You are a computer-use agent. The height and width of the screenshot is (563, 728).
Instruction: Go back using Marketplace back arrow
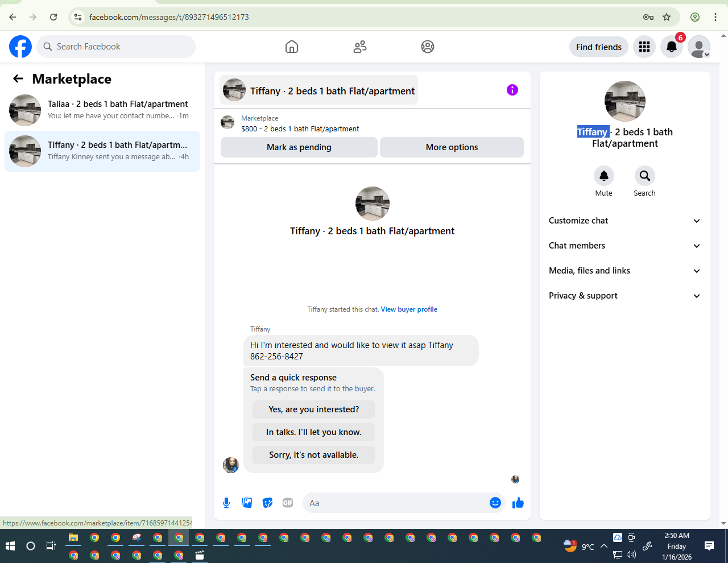[x=18, y=78]
